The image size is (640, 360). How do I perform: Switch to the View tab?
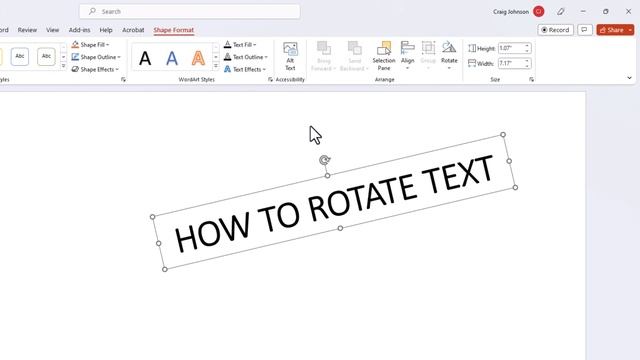[x=52, y=30]
